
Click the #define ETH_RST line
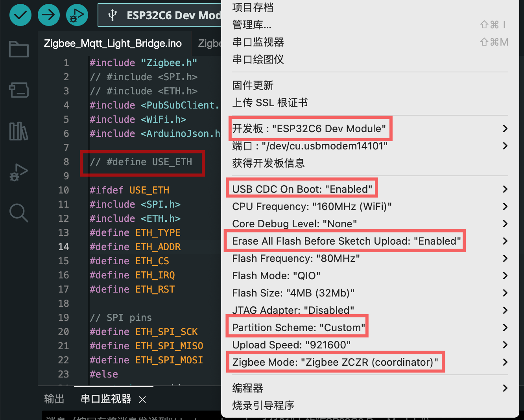[x=132, y=289]
